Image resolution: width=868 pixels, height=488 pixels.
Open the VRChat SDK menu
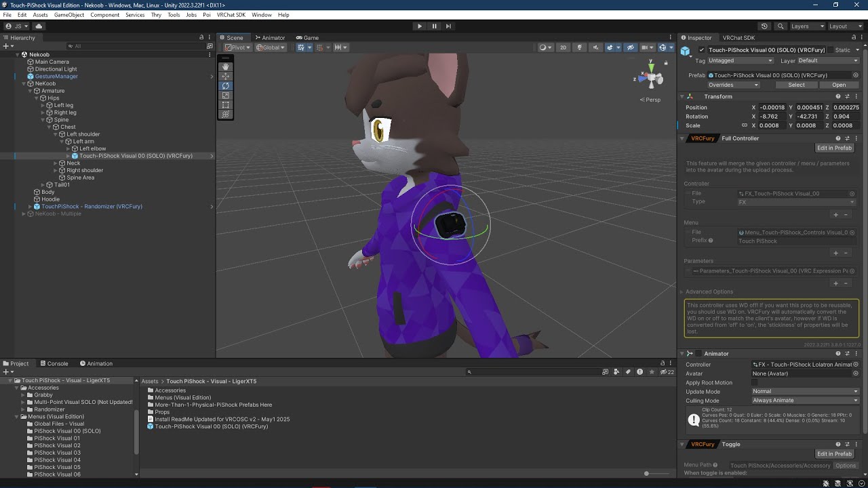[x=231, y=15]
